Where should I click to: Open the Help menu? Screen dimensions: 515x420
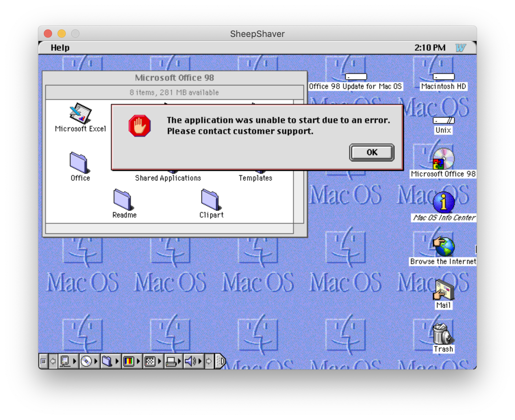pos(60,48)
